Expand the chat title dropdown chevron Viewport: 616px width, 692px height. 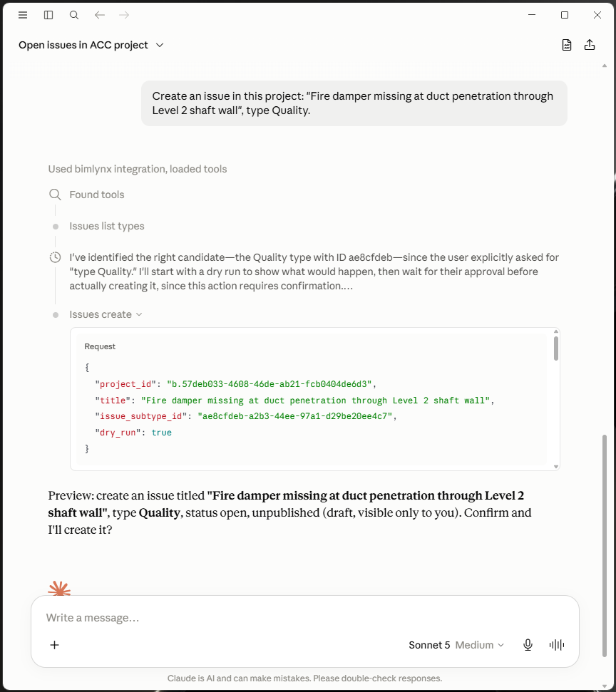click(160, 45)
